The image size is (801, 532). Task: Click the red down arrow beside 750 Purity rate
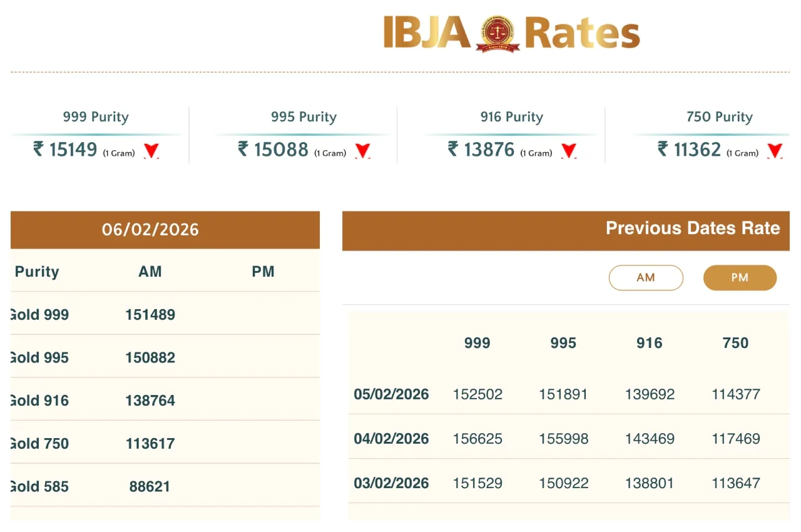click(x=775, y=150)
